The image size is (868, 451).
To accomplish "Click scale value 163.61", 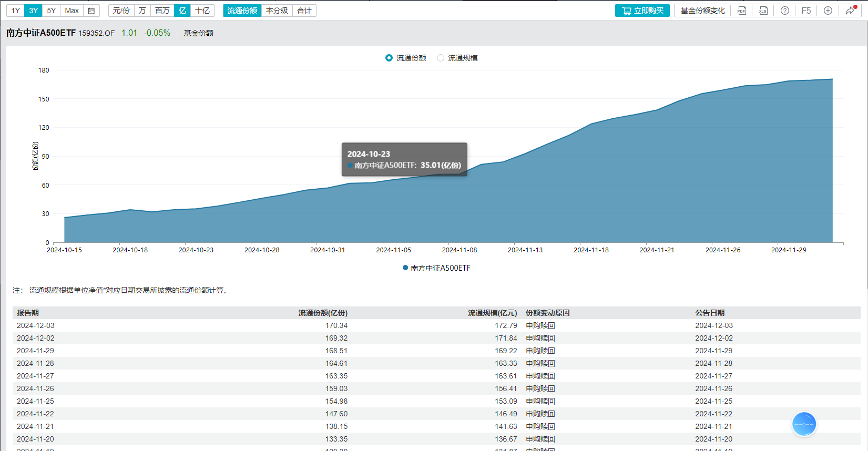I will (x=506, y=376).
